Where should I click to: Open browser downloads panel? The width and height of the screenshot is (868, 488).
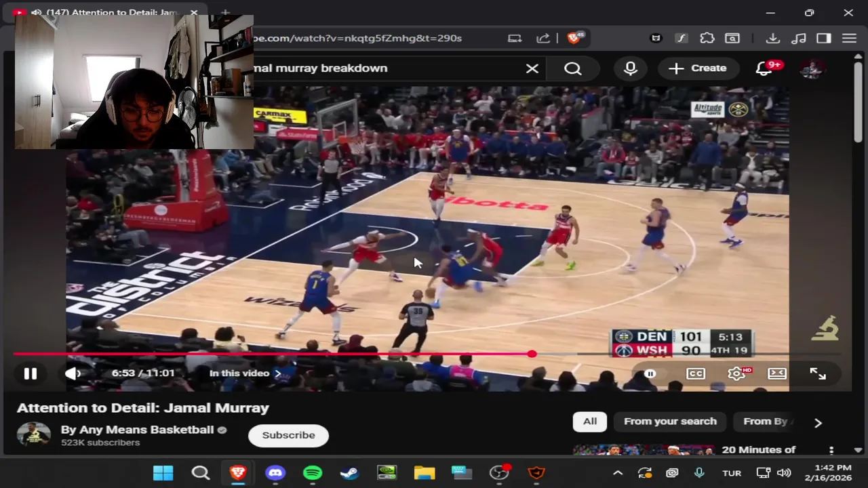click(x=773, y=39)
